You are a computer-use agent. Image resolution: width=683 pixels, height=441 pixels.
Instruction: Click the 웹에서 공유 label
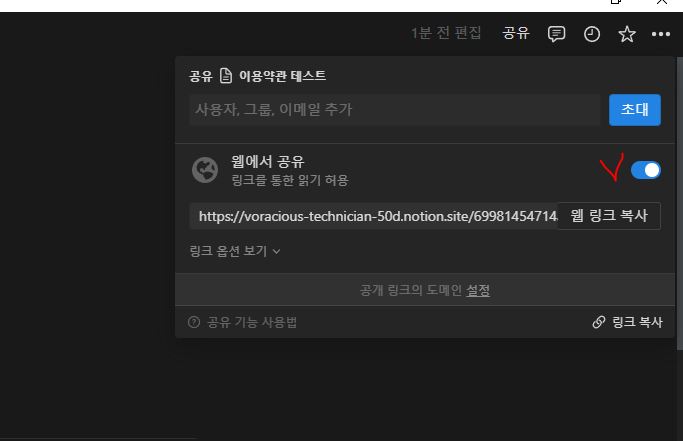tap(267, 162)
